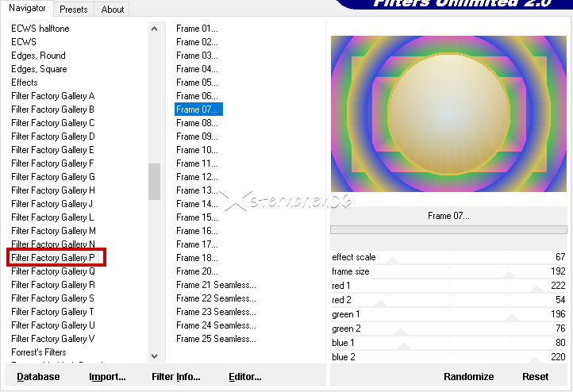Switch to the Presets tab
Screen dimensions: 573x392
(x=74, y=10)
